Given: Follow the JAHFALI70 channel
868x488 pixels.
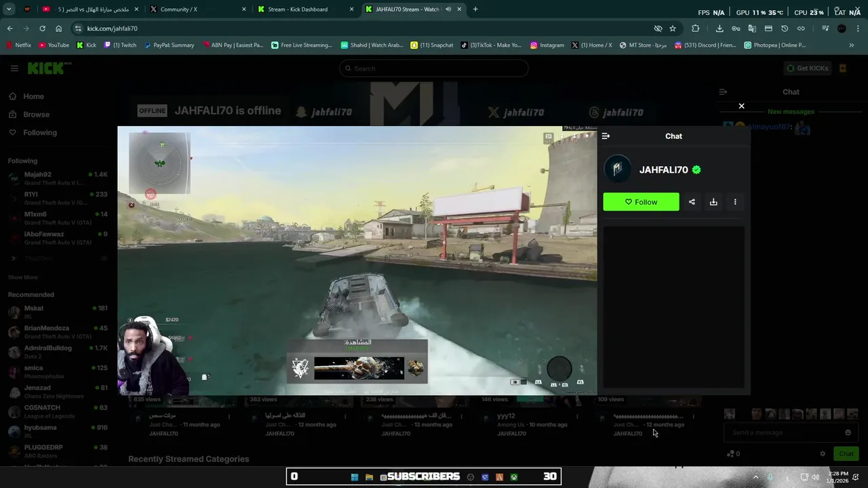Looking at the screenshot, I should point(641,202).
